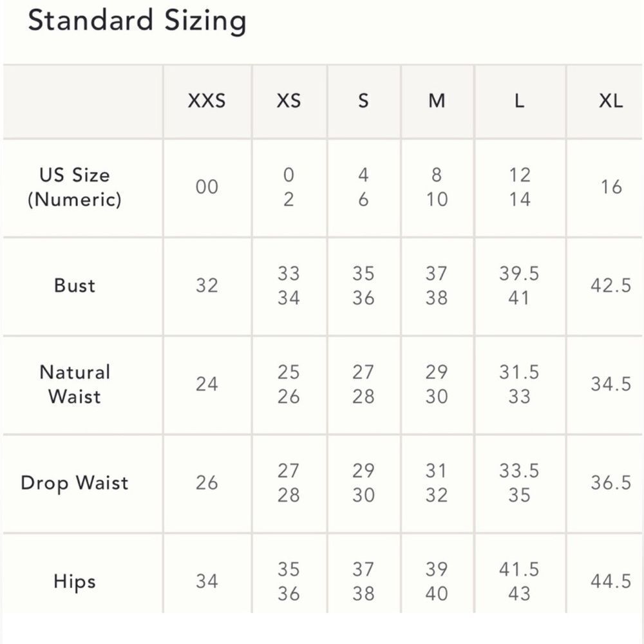Select the XS column header

[x=289, y=100]
